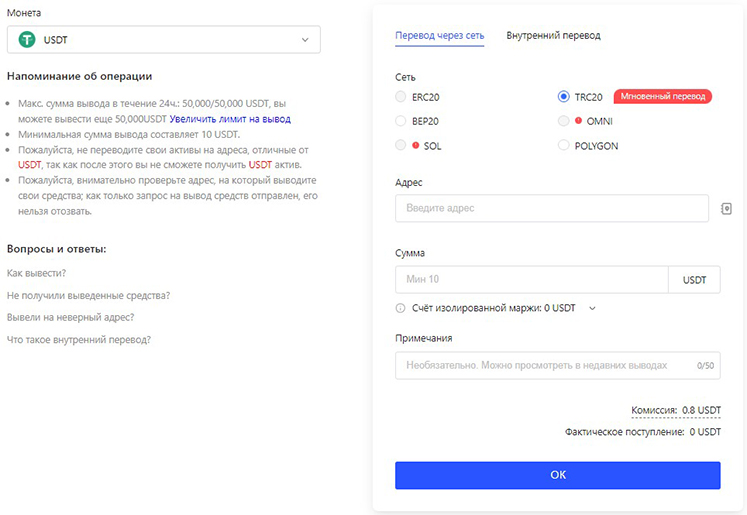The height and width of the screenshot is (515, 747).
Task: Choose the BEP20 network
Action: [403, 121]
